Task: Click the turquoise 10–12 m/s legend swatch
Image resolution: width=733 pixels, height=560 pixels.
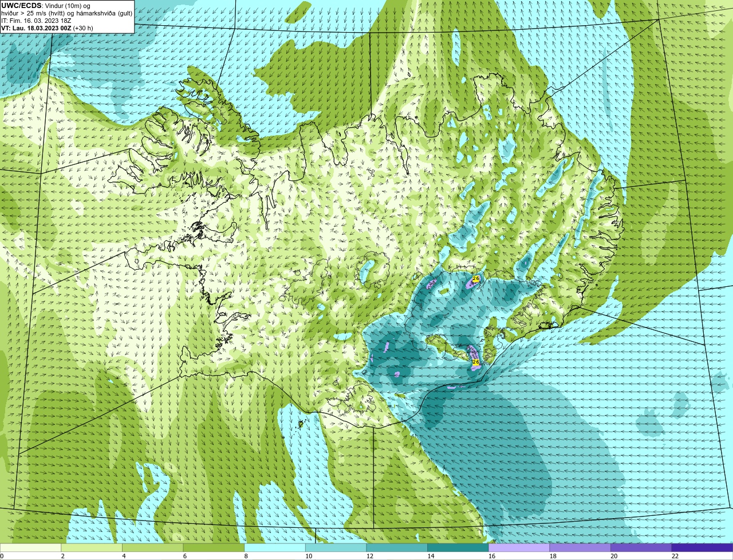Action: [x=336, y=547]
